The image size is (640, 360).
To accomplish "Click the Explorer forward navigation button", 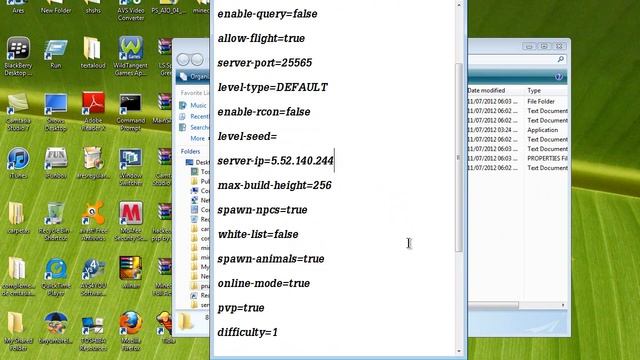I will [197, 60].
